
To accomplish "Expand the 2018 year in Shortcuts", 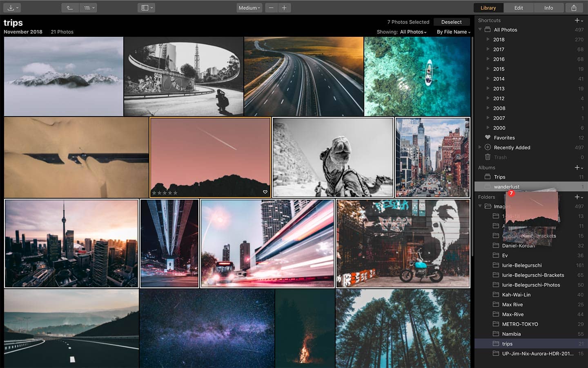I will click(x=488, y=40).
